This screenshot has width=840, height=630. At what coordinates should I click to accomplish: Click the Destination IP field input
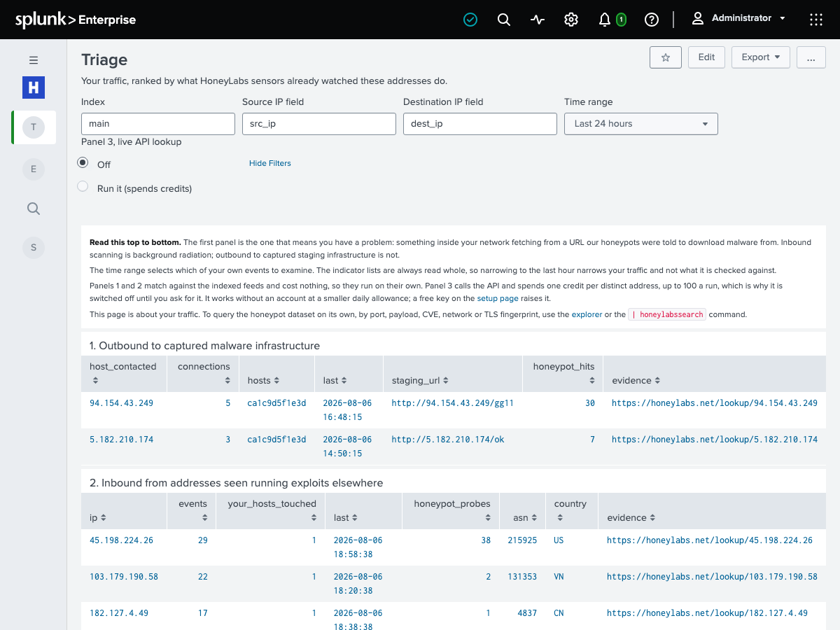click(x=480, y=124)
